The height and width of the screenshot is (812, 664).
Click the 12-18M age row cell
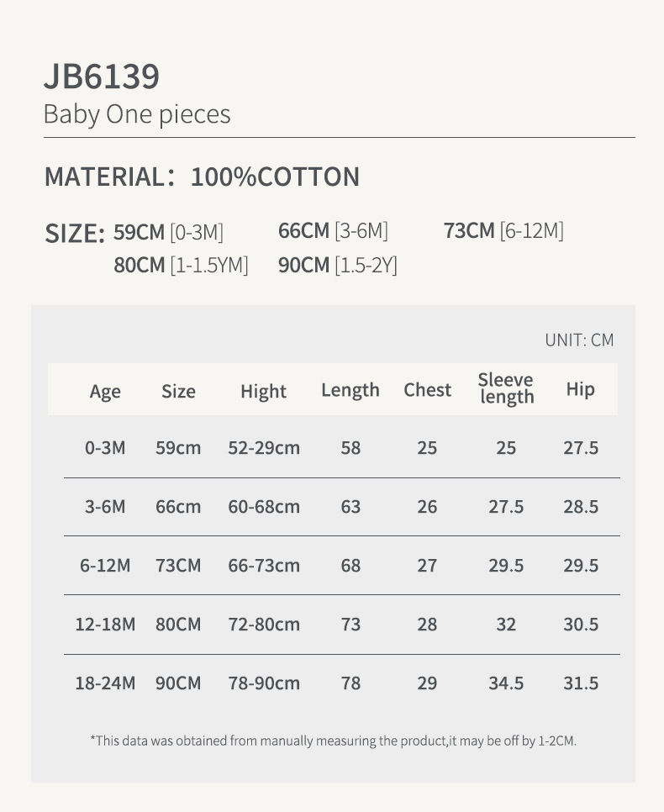(105, 625)
